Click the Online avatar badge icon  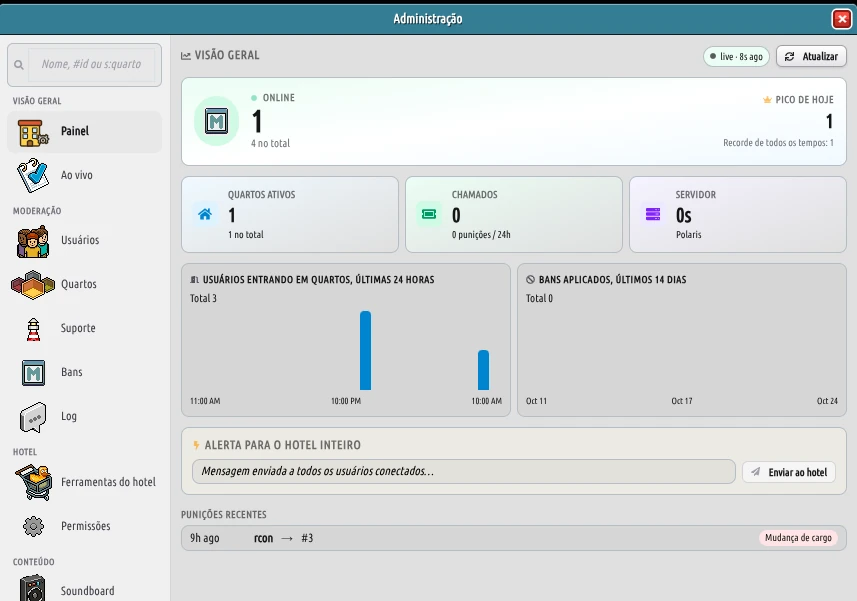216,121
